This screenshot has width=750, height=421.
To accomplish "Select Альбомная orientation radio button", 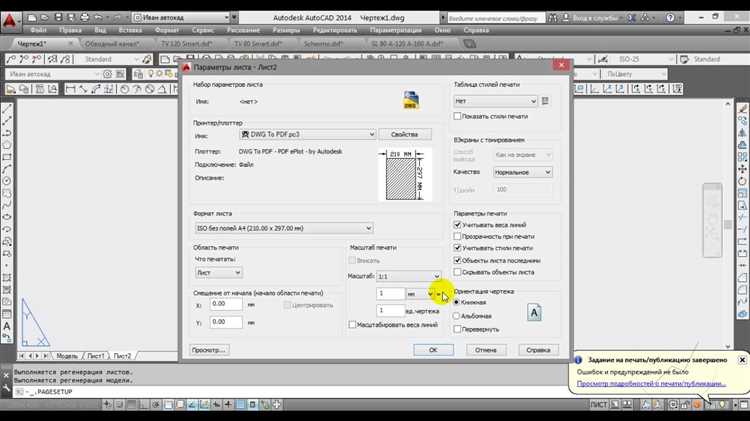I will pos(456,316).
